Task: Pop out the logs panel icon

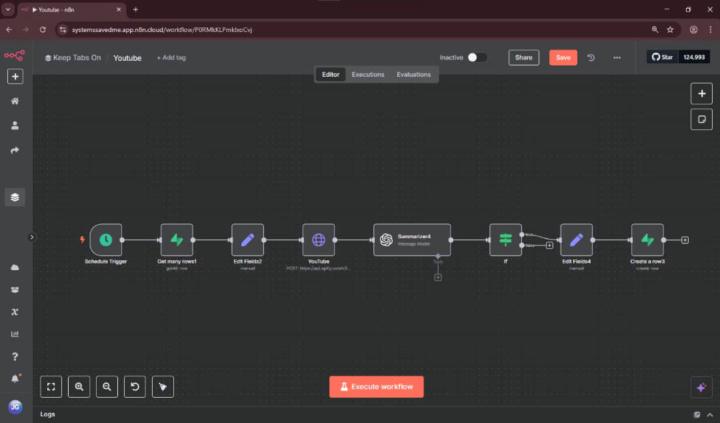Action: (x=697, y=415)
